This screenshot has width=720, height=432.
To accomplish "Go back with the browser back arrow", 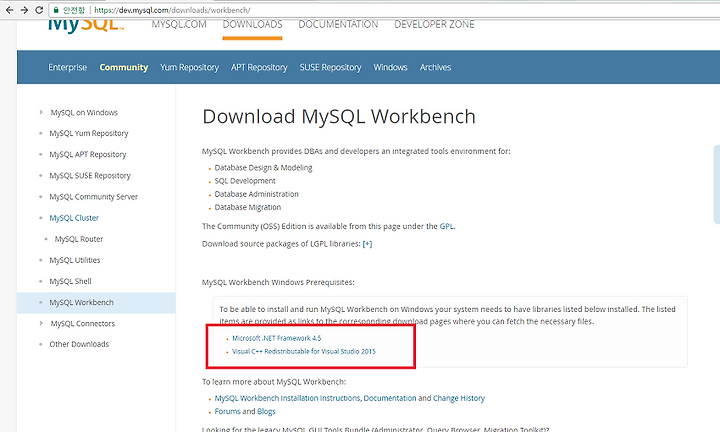I will (x=10, y=10).
